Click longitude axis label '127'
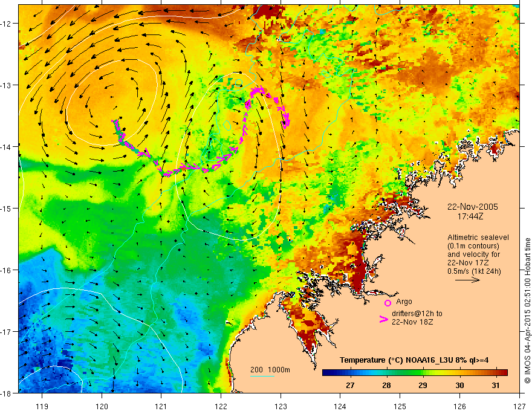This screenshot has height=411, width=532. point(519,406)
